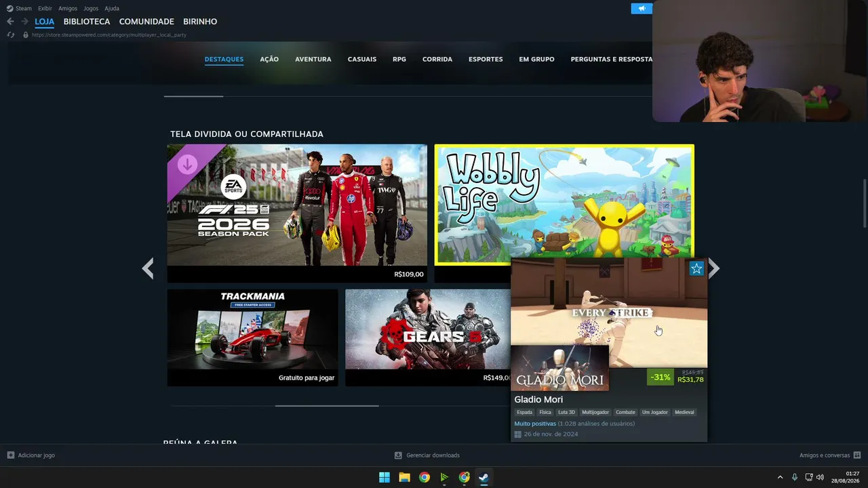
Task: Click the Multijogador tag
Action: (595, 412)
